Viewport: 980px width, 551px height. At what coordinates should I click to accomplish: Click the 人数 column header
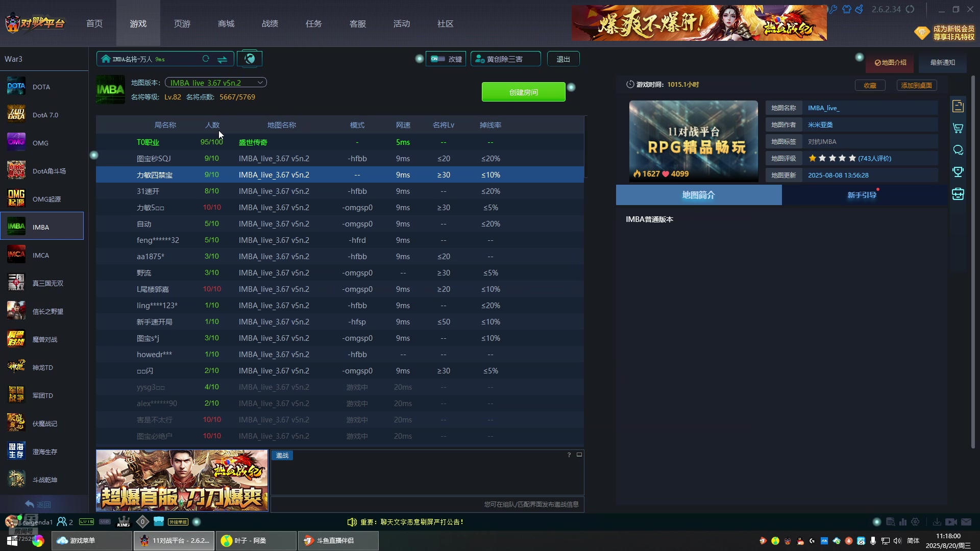point(212,125)
